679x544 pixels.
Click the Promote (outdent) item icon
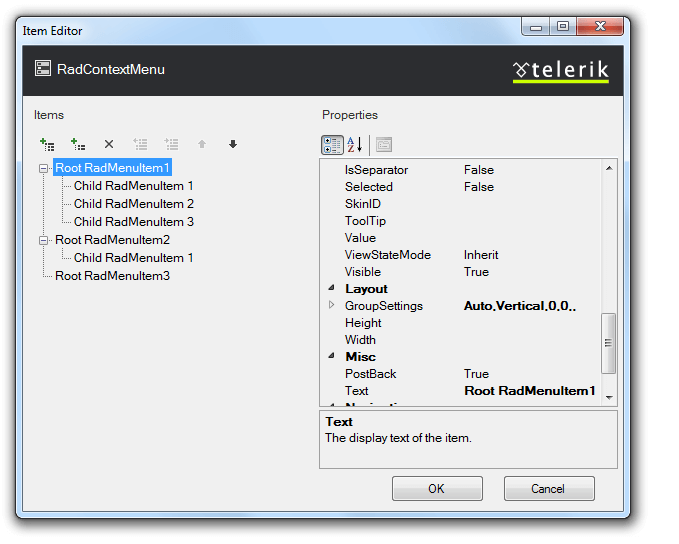(x=140, y=144)
